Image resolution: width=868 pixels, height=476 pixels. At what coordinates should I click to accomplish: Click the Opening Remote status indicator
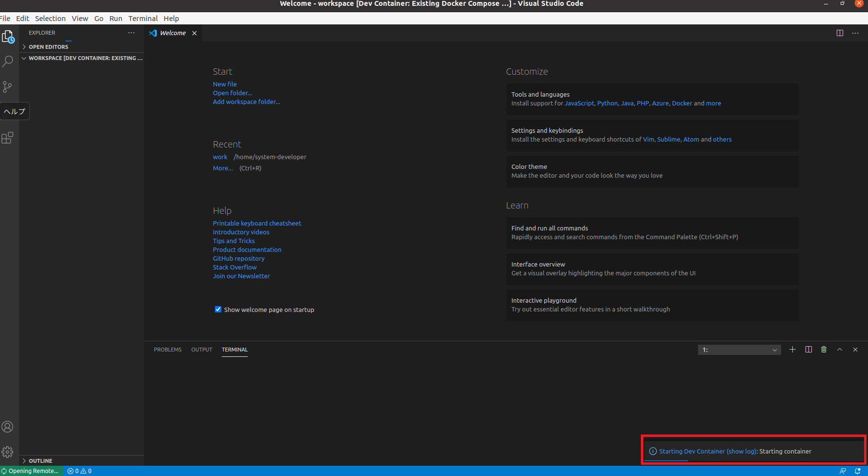(x=30, y=471)
